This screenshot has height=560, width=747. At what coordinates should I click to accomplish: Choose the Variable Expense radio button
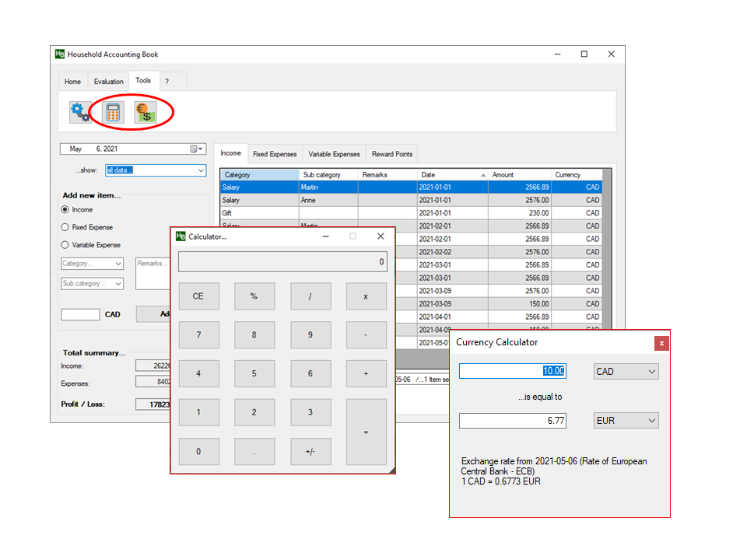coord(65,246)
